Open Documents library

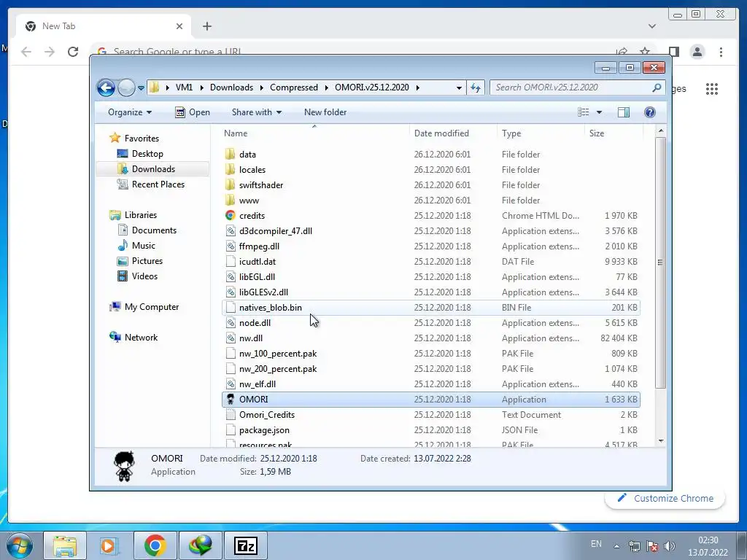[154, 230]
